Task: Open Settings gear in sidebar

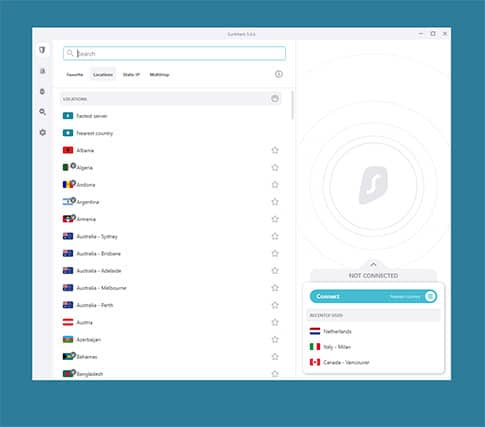Action: point(42,132)
